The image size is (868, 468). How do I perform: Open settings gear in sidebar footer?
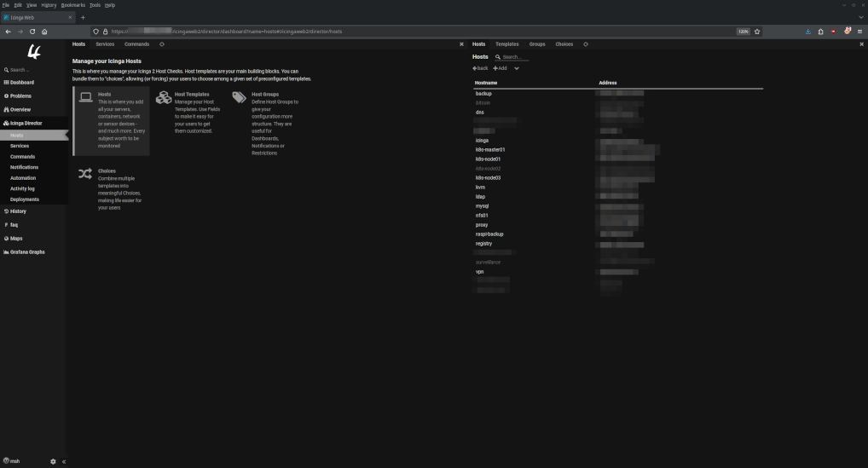(x=53, y=461)
